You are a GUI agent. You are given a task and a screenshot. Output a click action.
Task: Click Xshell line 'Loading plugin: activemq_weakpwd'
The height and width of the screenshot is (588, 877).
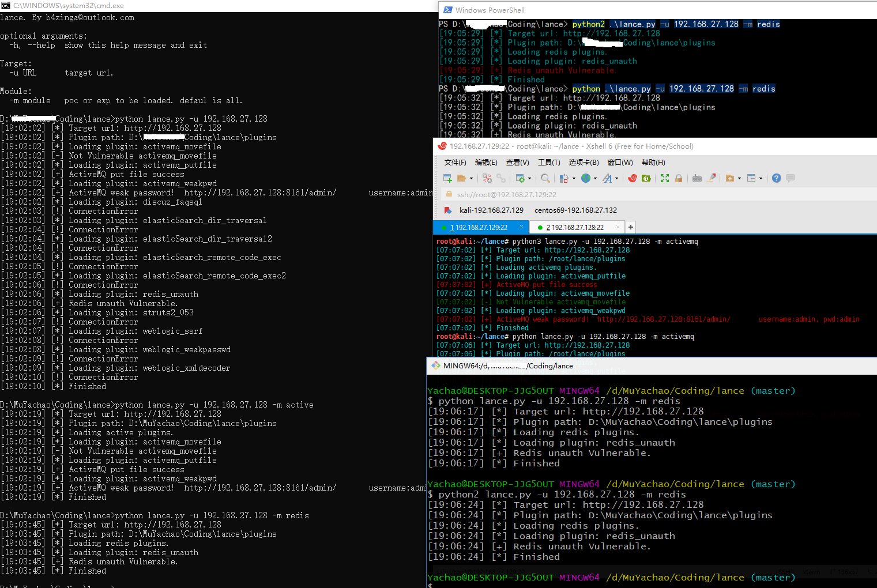[x=560, y=311]
